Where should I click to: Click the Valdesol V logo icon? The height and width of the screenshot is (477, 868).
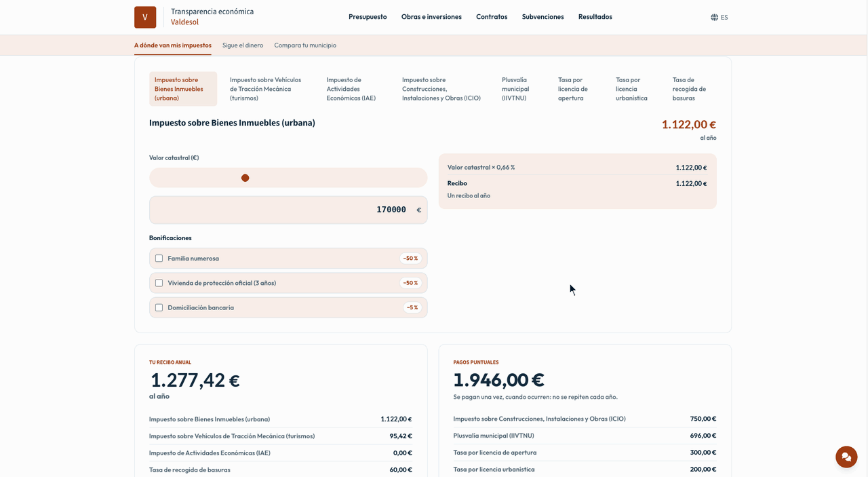145,17
